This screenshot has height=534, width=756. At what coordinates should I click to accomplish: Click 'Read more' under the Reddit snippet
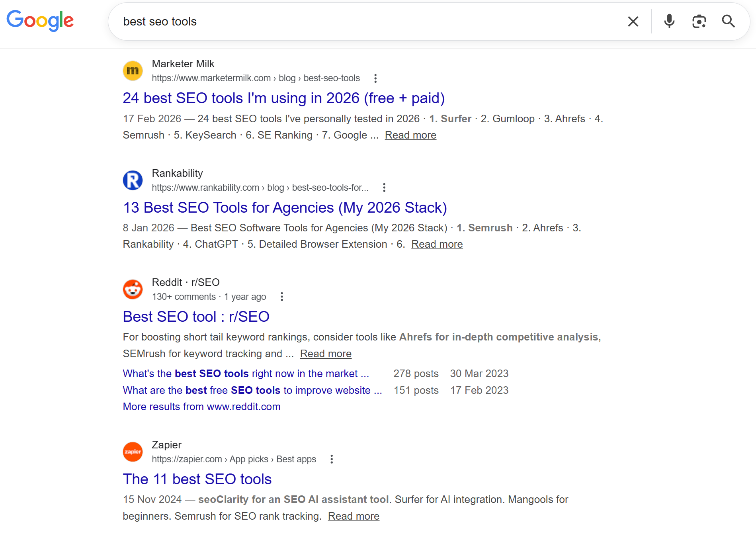coord(326,354)
